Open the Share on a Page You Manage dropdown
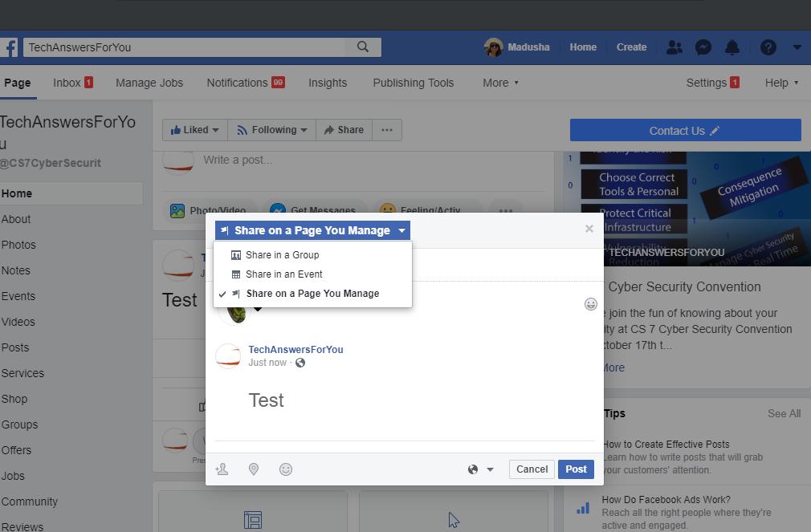Screen dimensions: 811x532 312,230
